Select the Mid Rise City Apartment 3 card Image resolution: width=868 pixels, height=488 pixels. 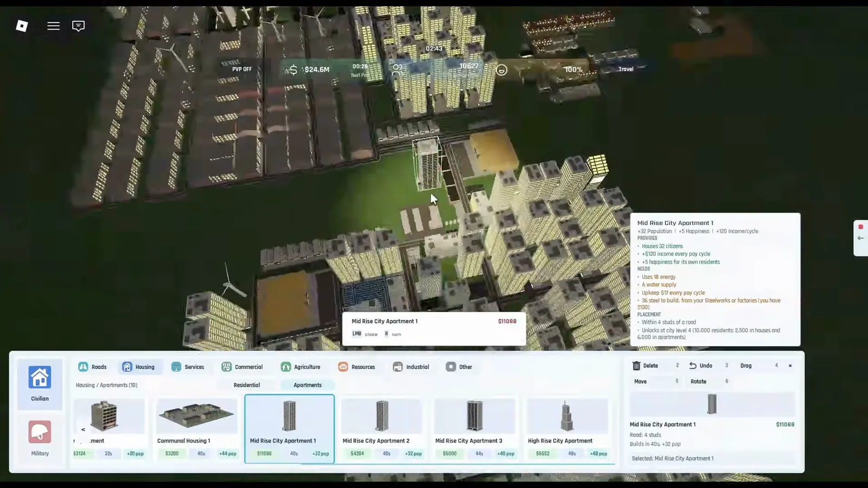475,429
